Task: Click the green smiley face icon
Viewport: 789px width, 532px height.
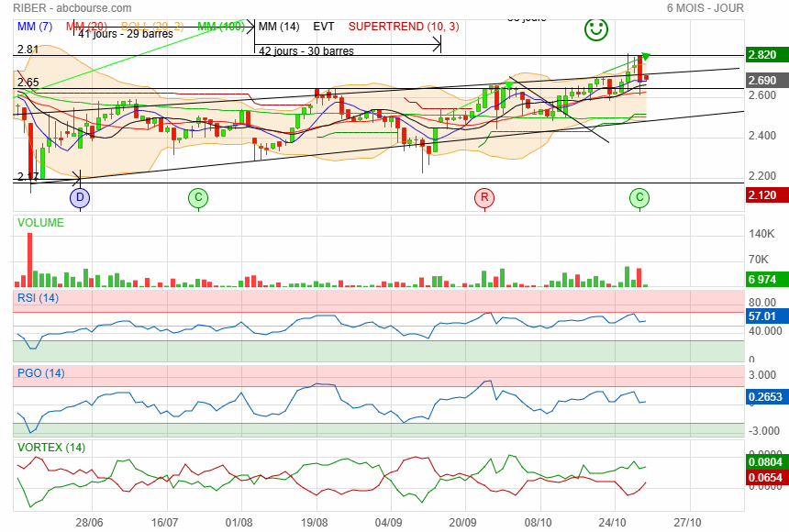Action: pyautogui.click(x=596, y=29)
